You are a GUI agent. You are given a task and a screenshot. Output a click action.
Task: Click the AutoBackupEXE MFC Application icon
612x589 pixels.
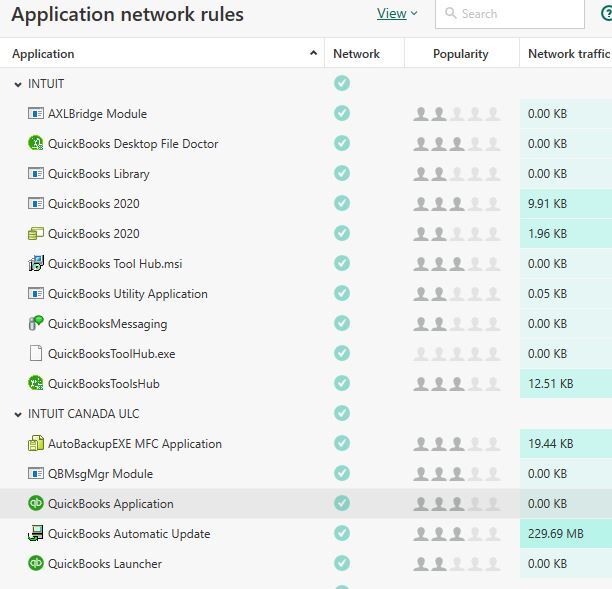point(36,444)
